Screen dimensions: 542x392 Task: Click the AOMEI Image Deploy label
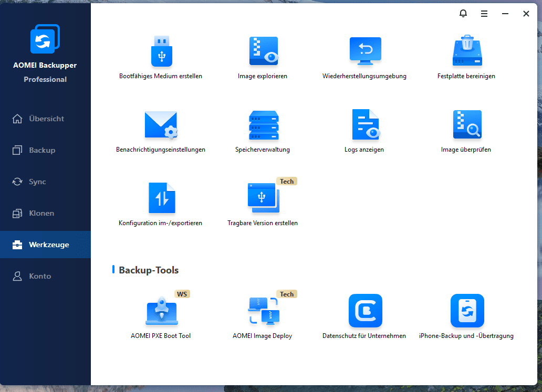tap(263, 336)
